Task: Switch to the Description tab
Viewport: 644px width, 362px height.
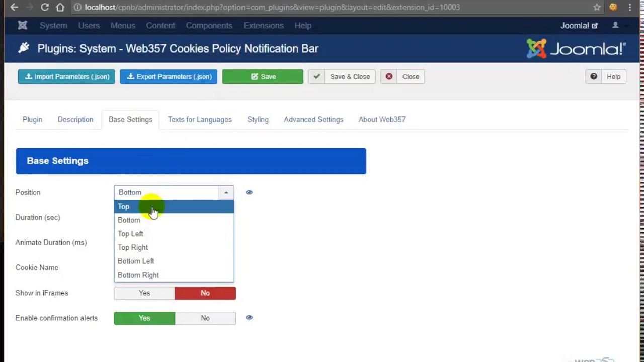Action: coord(75,120)
